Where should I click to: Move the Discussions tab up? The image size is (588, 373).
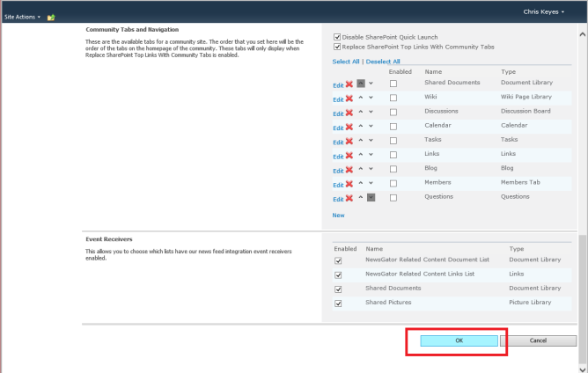[361, 113]
